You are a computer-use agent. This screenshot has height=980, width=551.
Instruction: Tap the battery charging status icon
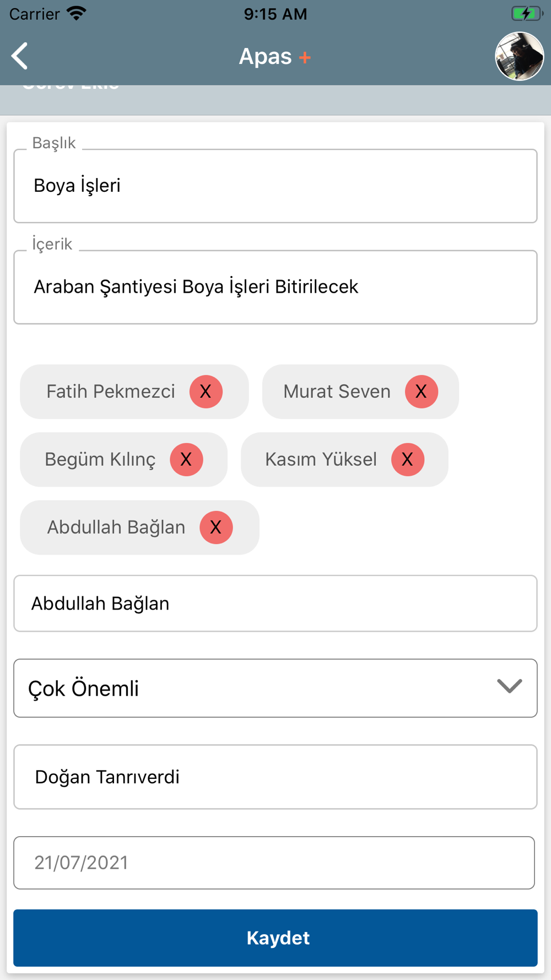[527, 14]
